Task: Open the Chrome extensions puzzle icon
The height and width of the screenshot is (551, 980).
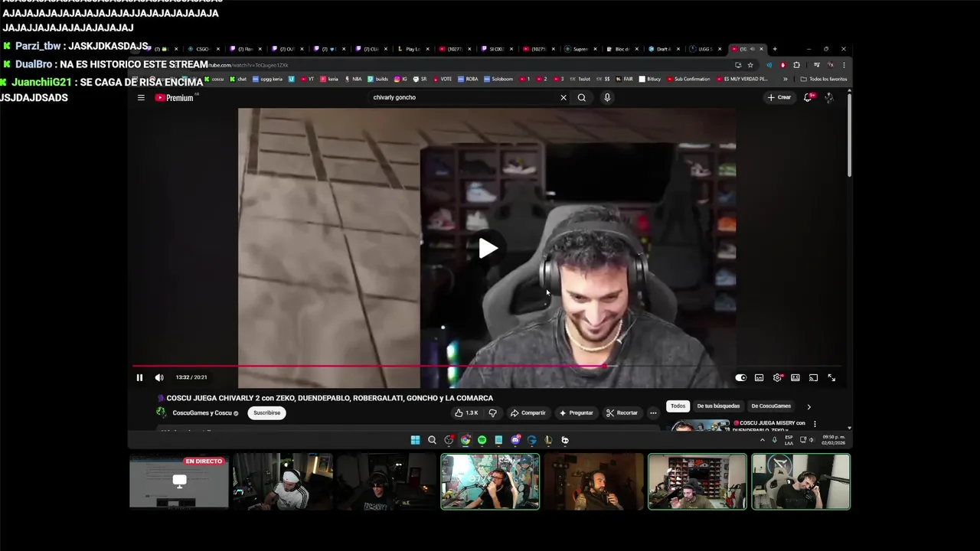Action: click(x=796, y=65)
